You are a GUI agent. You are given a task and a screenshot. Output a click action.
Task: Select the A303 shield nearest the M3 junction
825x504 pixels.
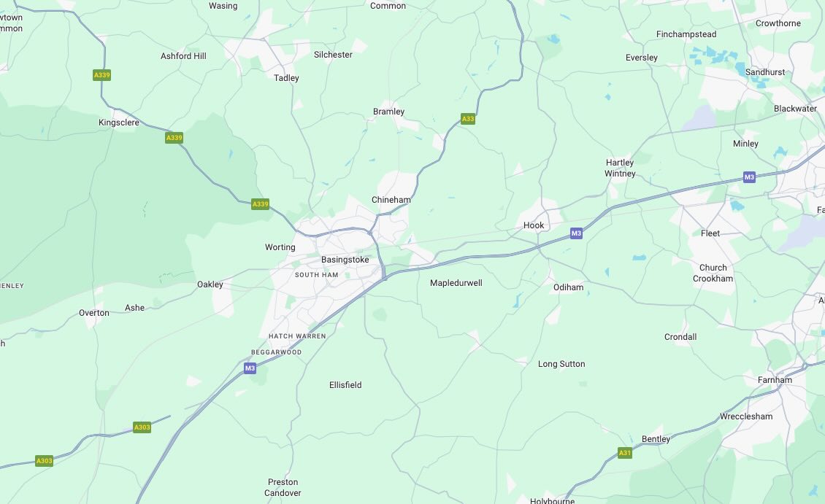point(142,427)
